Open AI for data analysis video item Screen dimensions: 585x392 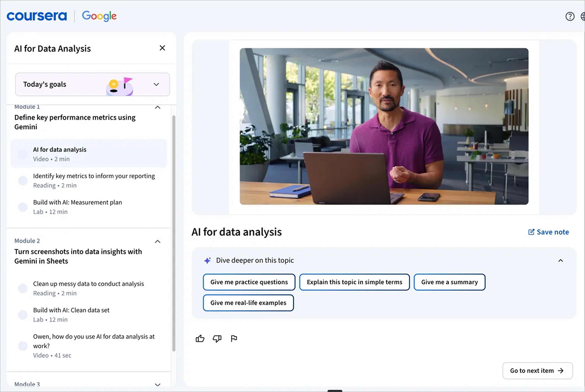click(x=89, y=154)
